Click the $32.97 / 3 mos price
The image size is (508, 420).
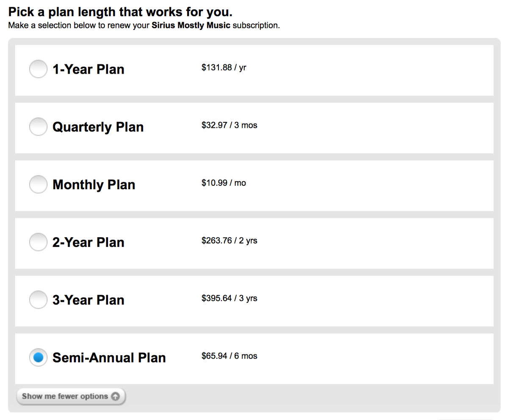[229, 125]
